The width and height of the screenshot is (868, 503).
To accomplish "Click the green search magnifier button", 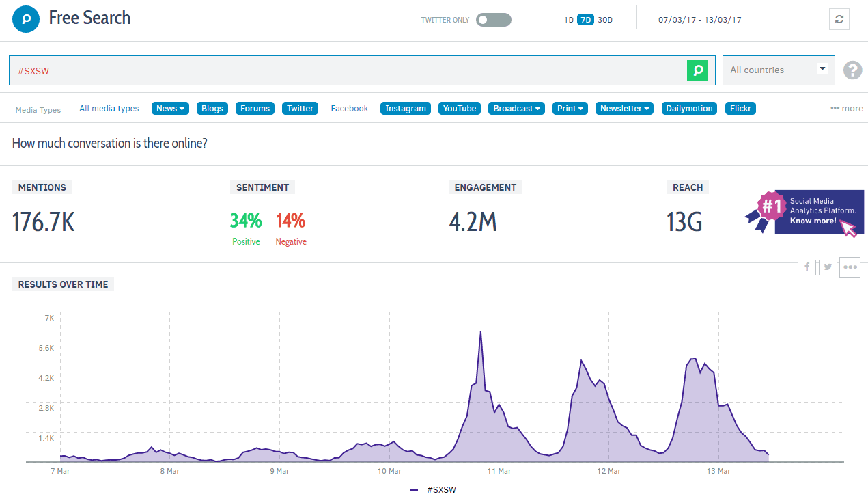I will (697, 70).
